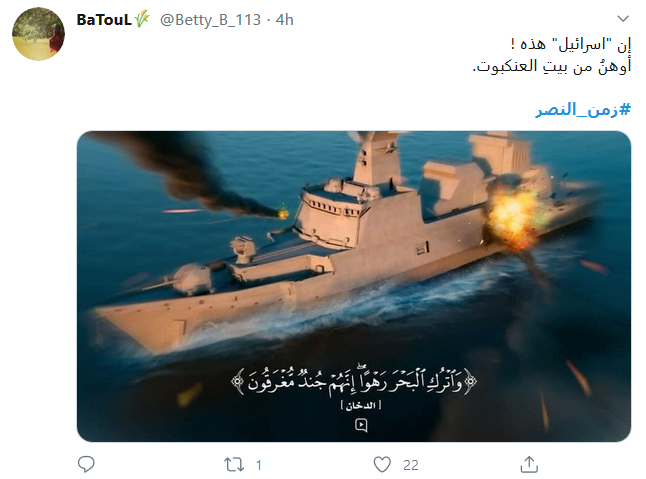
Task: Open the tweet via its 4h timestamp
Action: tap(285, 19)
